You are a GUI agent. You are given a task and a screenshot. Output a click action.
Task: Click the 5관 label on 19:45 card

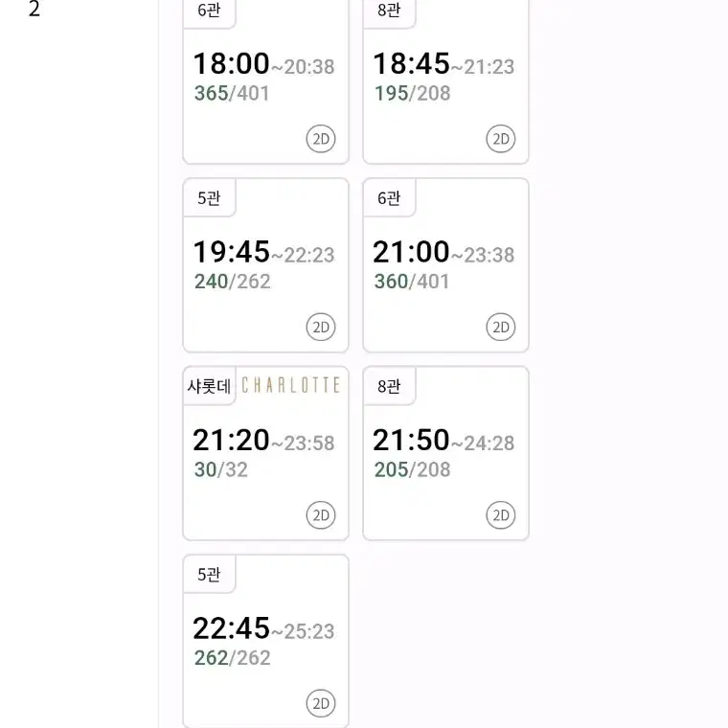pyautogui.click(x=209, y=198)
